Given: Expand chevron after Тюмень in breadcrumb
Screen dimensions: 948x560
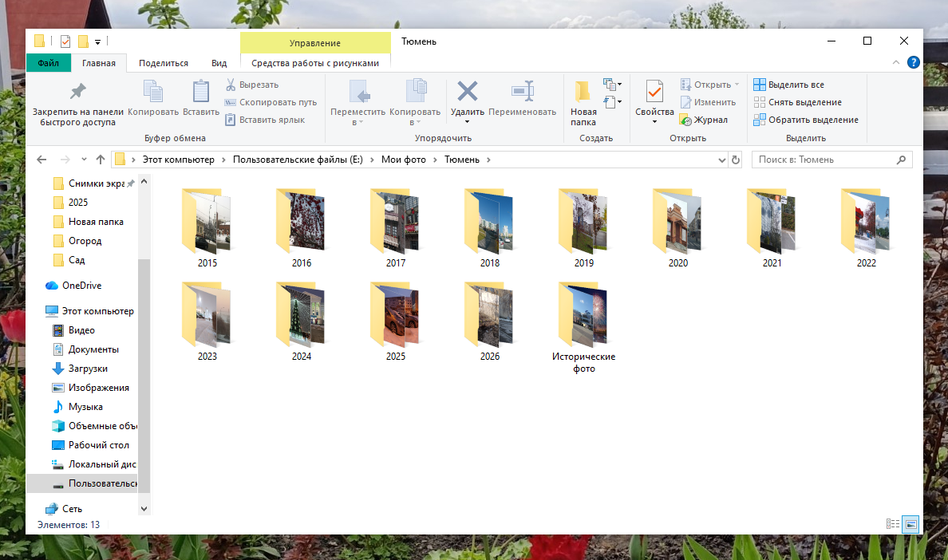Looking at the screenshot, I should (x=488, y=160).
